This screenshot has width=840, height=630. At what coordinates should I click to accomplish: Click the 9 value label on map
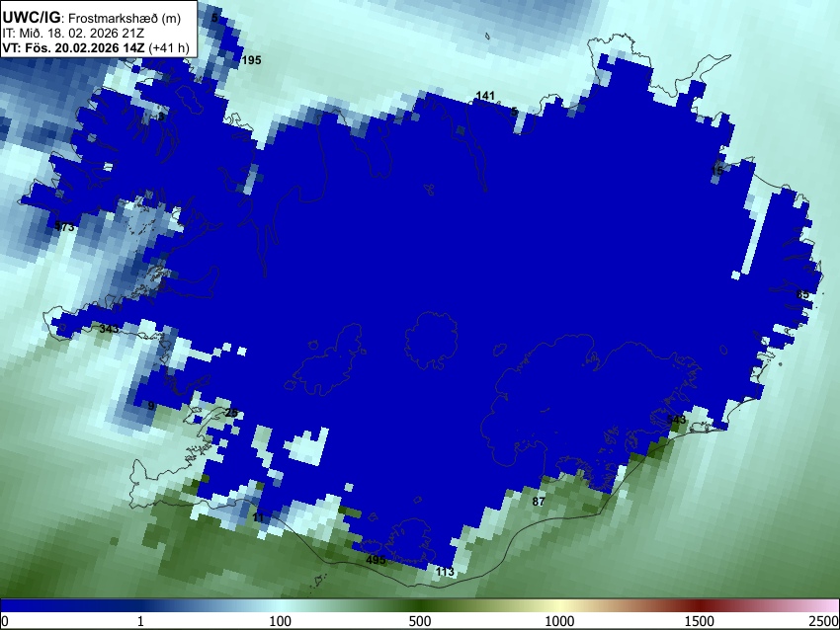(x=151, y=406)
